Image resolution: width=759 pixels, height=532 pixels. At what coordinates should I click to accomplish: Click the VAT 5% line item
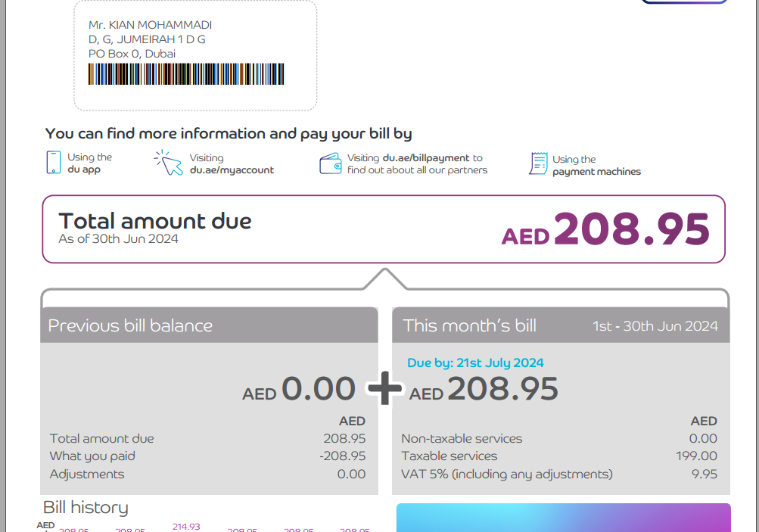pos(559,474)
